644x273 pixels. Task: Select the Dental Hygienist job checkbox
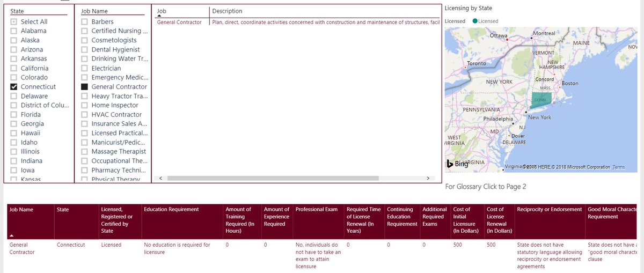(84, 49)
